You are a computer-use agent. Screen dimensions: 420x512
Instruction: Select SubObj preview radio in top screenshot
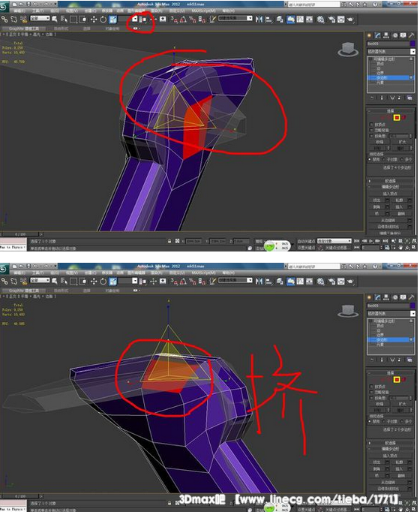[x=385, y=159]
